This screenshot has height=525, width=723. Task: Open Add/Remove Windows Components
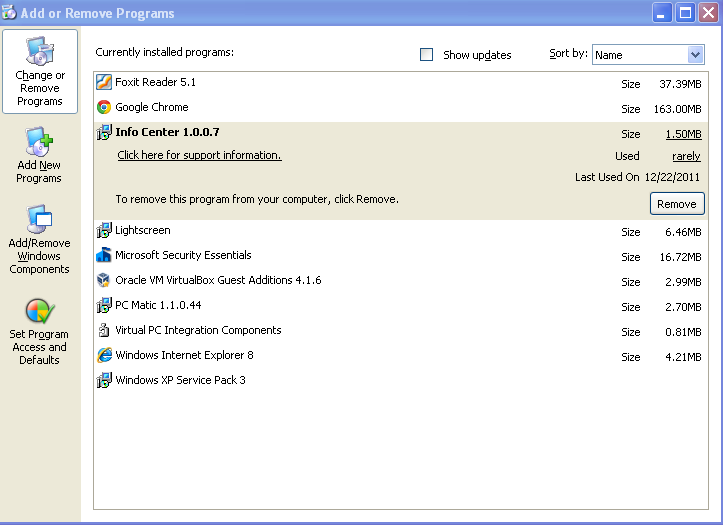point(39,241)
